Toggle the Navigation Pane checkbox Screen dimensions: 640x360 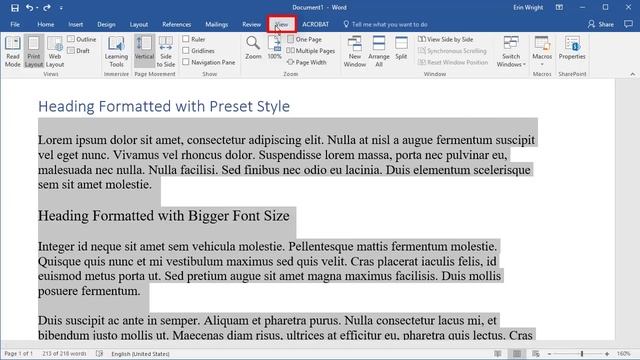pyautogui.click(x=186, y=62)
